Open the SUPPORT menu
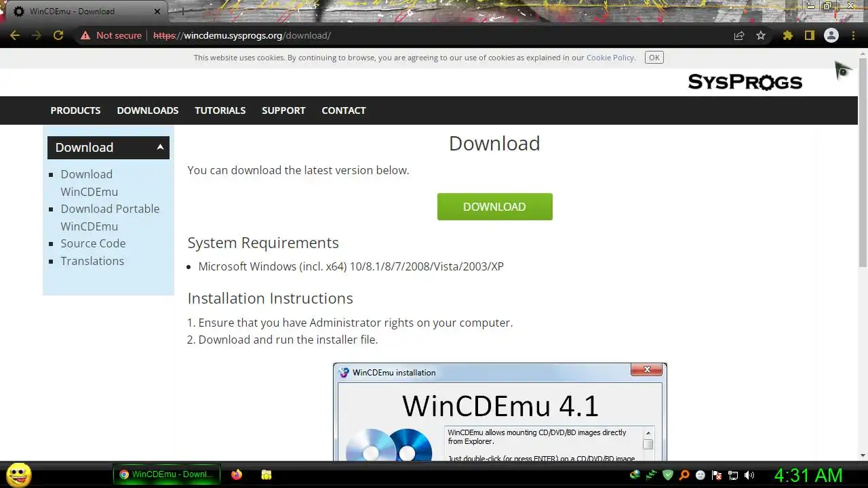 pyautogui.click(x=283, y=110)
